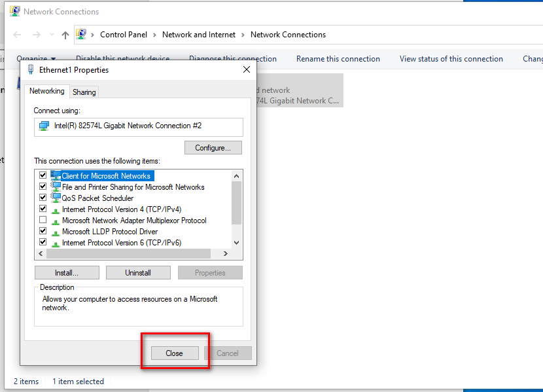Image resolution: width=543 pixels, height=392 pixels.
Task: Click the Up folder arrow
Action: click(x=65, y=35)
